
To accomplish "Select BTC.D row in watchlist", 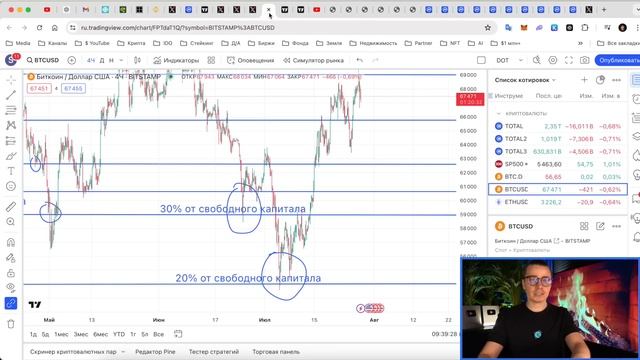I will [558, 177].
